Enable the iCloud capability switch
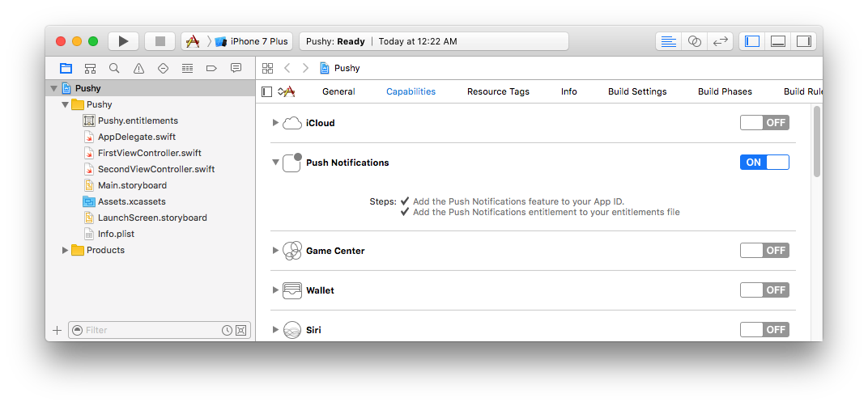 click(x=764, y=123)
